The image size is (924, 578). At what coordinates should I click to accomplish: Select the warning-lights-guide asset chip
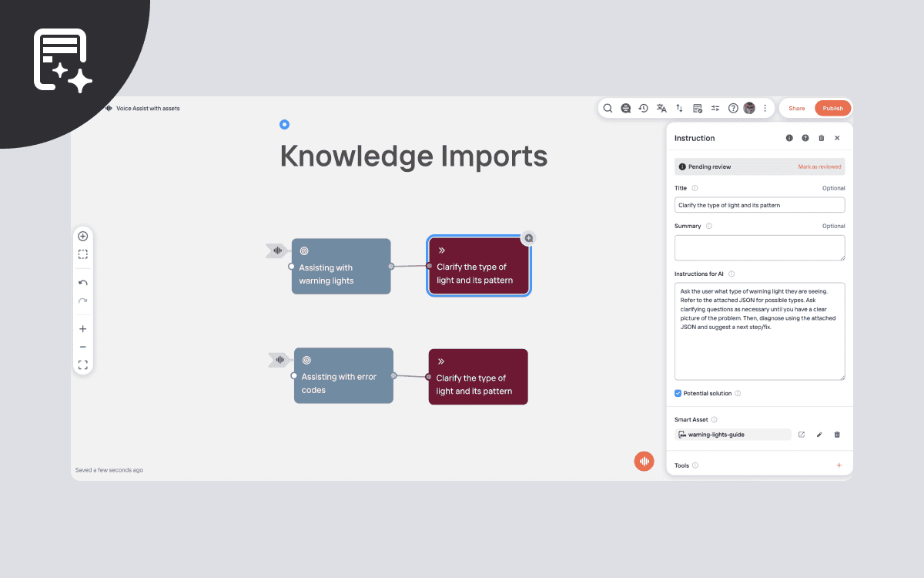point(733,435)
